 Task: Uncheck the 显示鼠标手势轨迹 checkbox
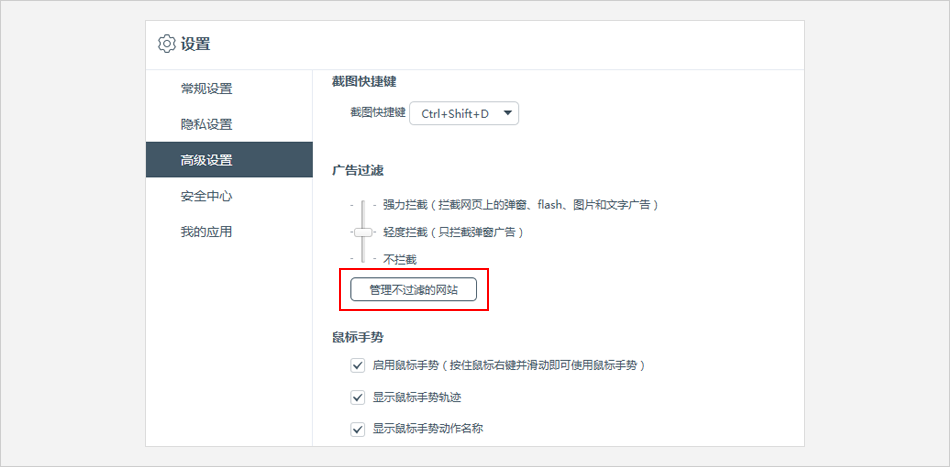[x=357, y=397]
